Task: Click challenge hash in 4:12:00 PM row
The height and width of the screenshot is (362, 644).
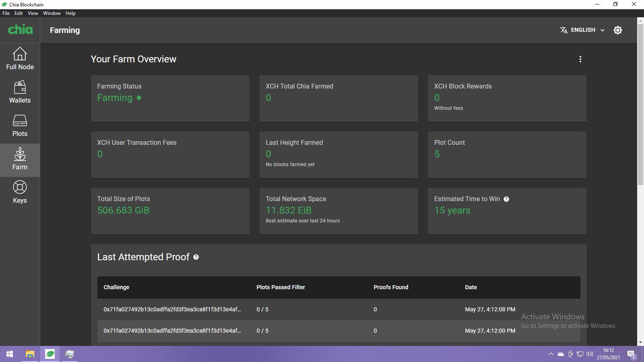Action: pos(172,331)
